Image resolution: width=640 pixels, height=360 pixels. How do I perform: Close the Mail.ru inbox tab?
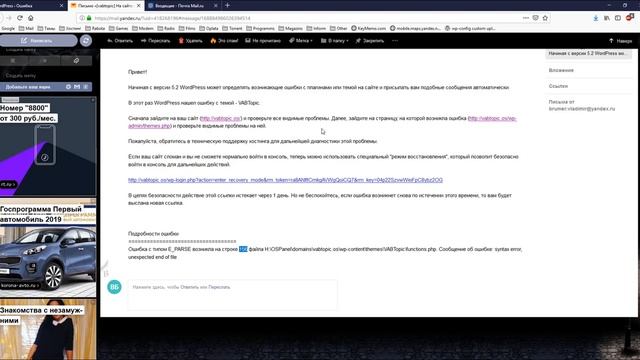click(x=216, y=6)
